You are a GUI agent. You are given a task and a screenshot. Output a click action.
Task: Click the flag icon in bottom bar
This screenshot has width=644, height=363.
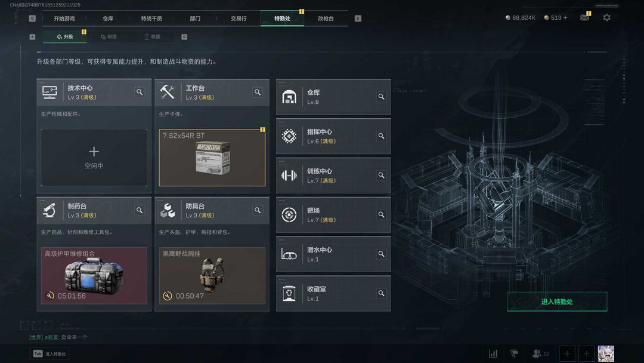[x=514, y=353]
